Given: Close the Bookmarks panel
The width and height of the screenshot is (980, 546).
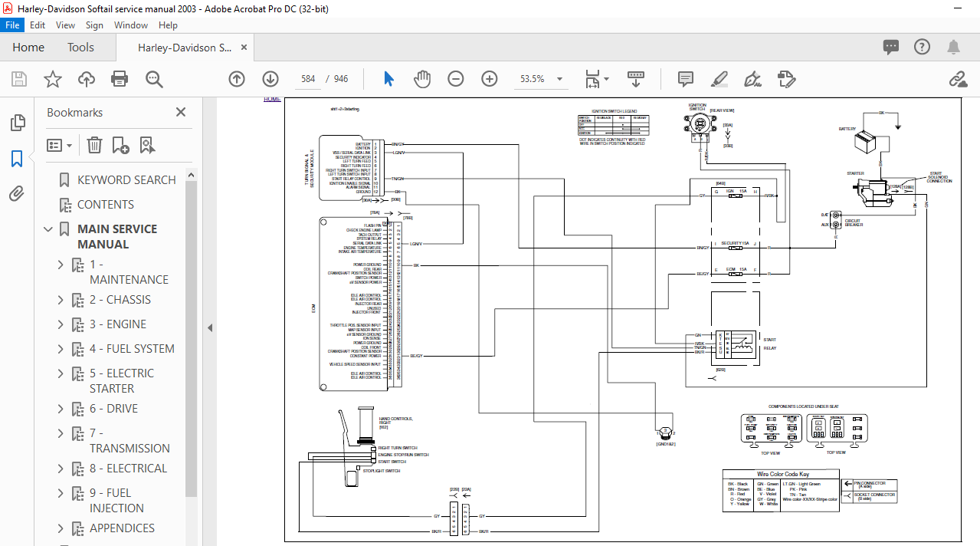Looking at the screenshot, I should 181,112.
